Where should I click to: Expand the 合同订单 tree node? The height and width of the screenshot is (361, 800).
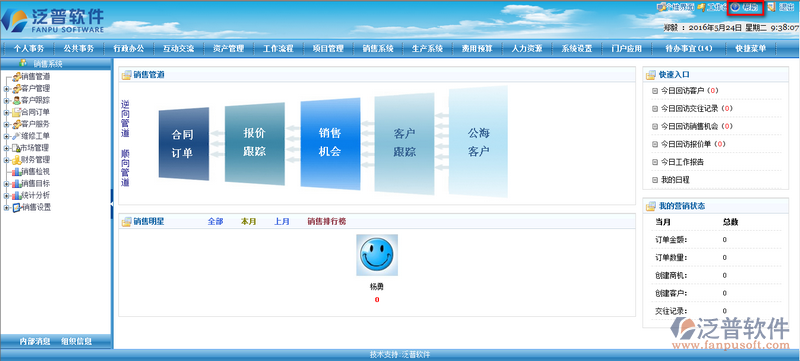click(x=6, y=113)
